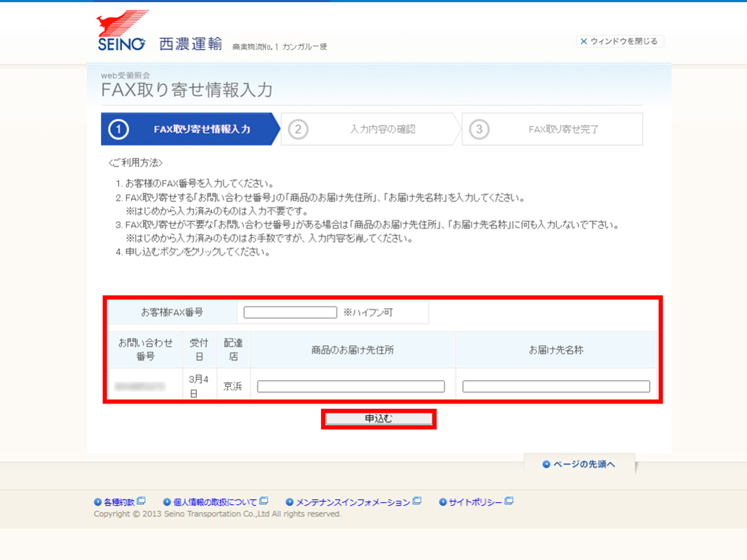The width and height of the screenshot is (747, 560).
Task: Click the 京浜 delivery store cell
Action: (233, 386)
